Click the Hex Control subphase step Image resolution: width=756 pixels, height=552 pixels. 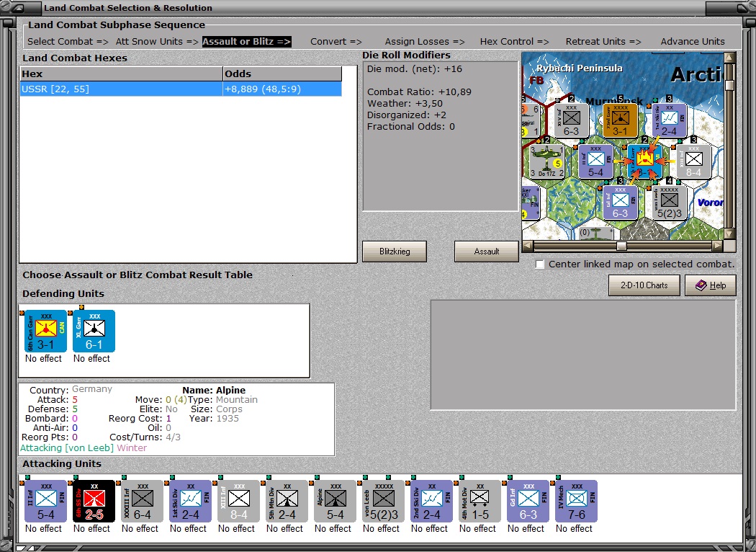click(x=515, y=42)
